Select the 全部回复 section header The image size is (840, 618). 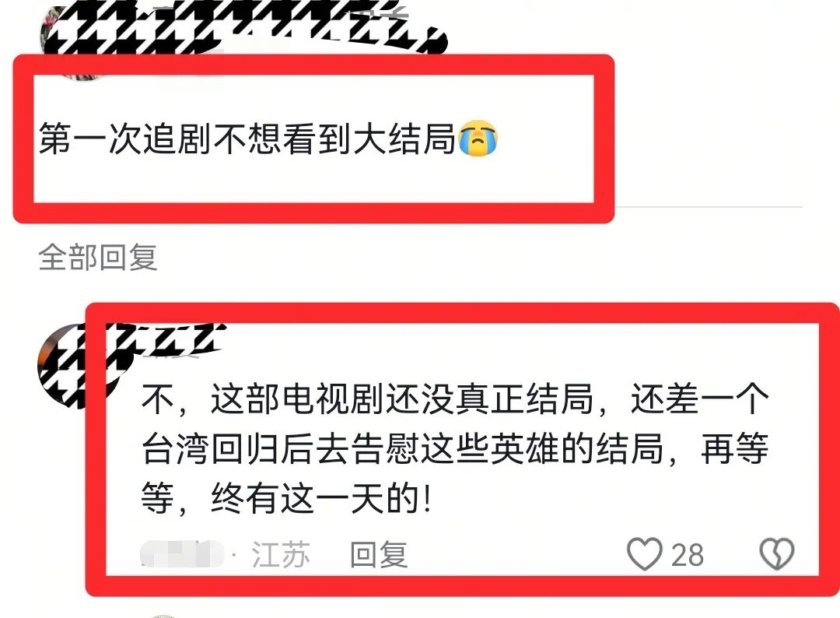[98, 258]
